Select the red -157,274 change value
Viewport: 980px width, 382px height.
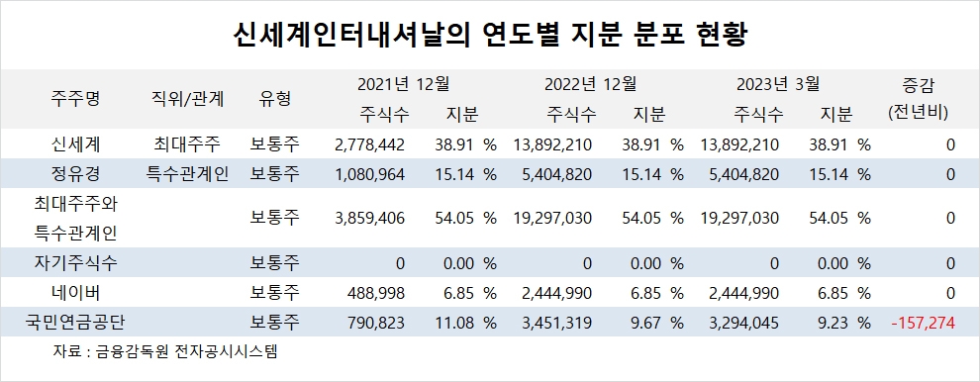click(x=924, y=323)
